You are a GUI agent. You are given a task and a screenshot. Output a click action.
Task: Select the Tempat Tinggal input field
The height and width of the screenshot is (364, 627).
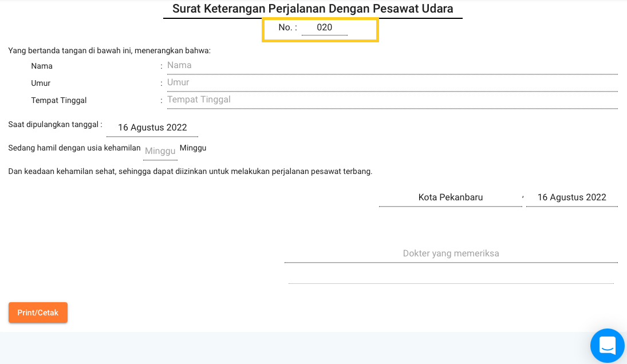tap(392, 100)
